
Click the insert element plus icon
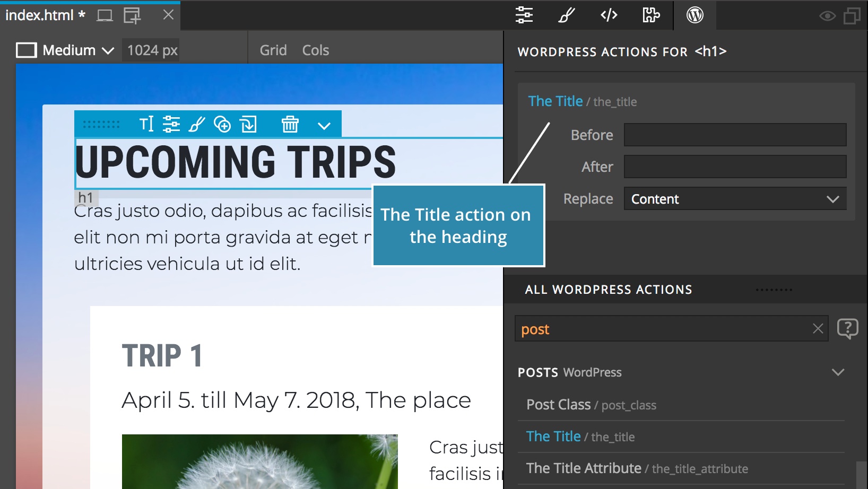pos(222,124)
